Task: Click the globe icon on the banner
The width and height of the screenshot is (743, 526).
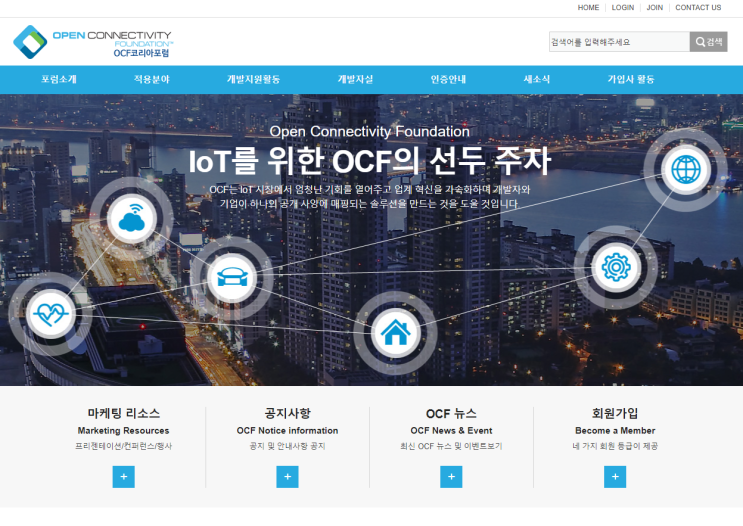Action: [686, 169]
